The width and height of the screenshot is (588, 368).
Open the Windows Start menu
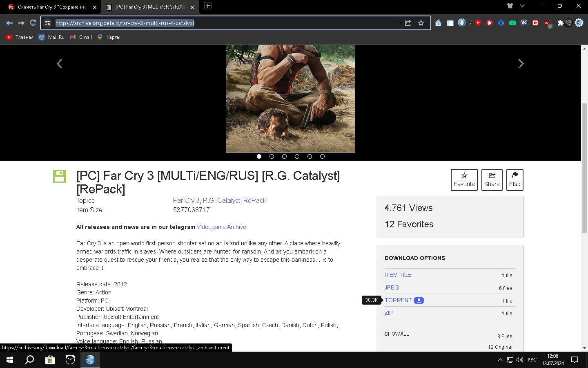tap(10, 360)
